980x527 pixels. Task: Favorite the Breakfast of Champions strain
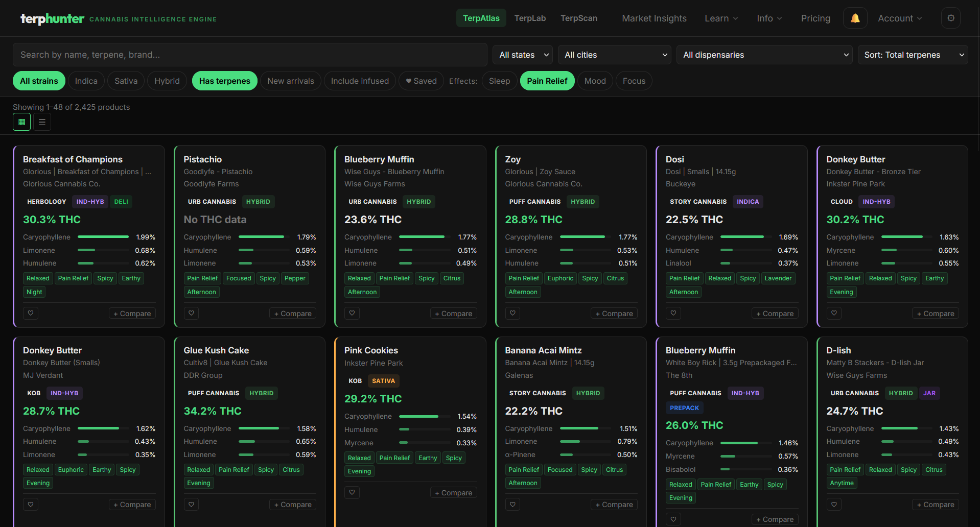(31, 313)
